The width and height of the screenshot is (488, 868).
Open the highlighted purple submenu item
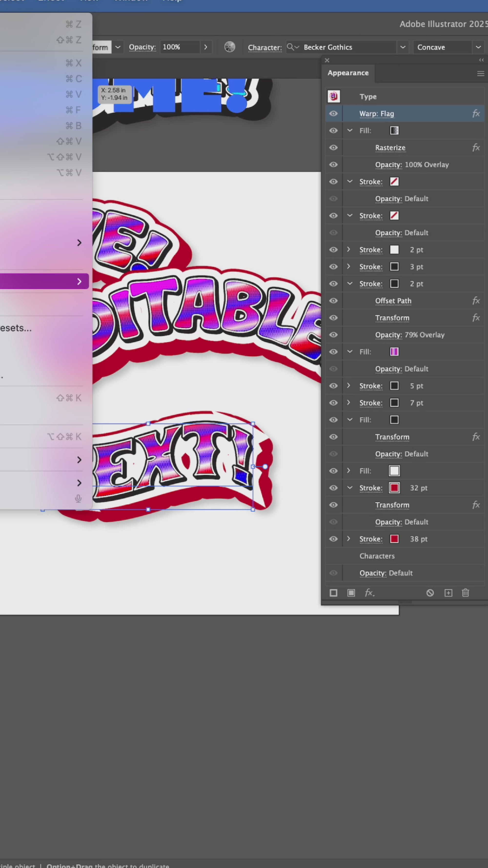[x=44, y=281]
